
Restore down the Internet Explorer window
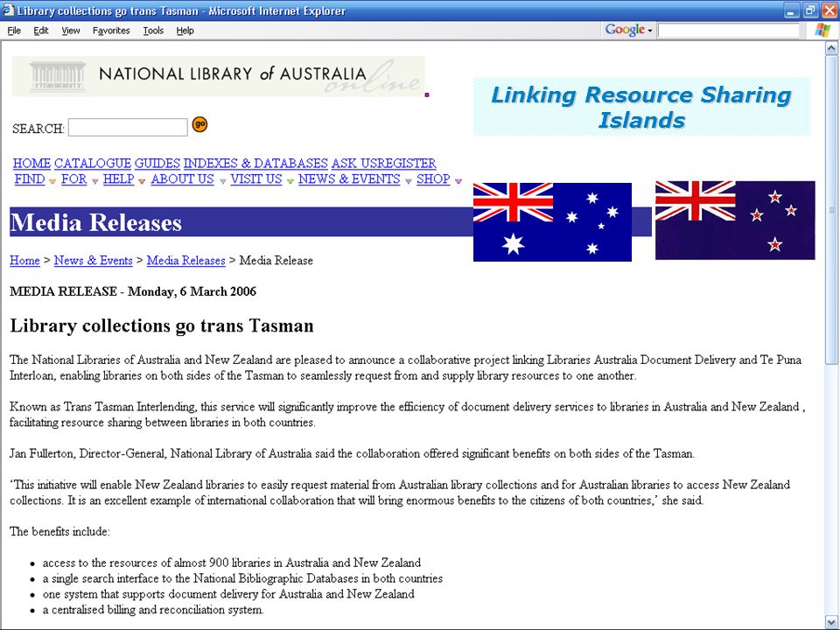810,10
